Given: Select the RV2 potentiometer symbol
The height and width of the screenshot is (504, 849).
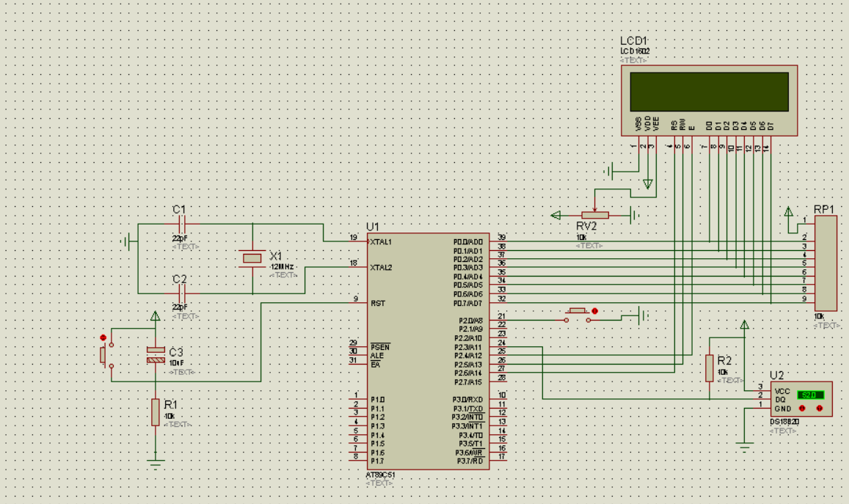Looking at the screenshot, I should pyautogui.click(x=595, y=215).
